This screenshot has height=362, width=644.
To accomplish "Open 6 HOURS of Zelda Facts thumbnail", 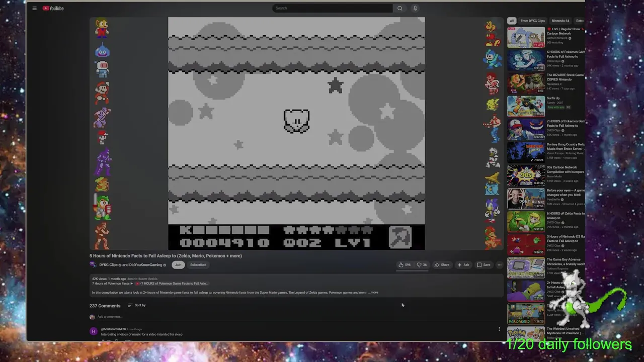I will pyautogui.click(x=526, y=222).
